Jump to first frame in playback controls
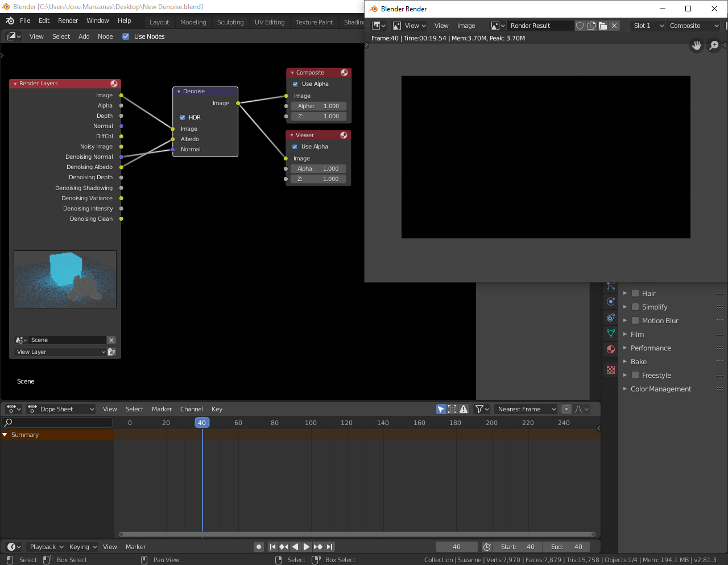 pyautogui.click(x=272, y=547)
